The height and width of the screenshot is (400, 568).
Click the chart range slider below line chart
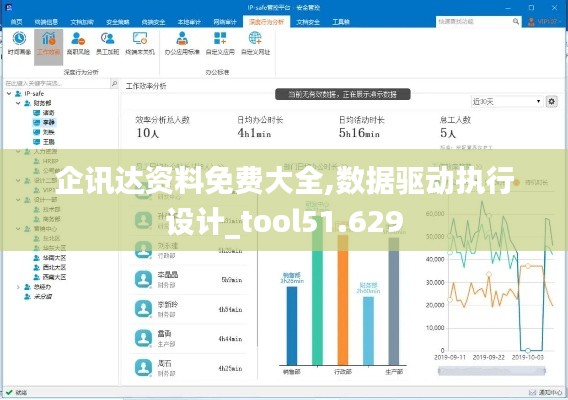tap(491, 370)
